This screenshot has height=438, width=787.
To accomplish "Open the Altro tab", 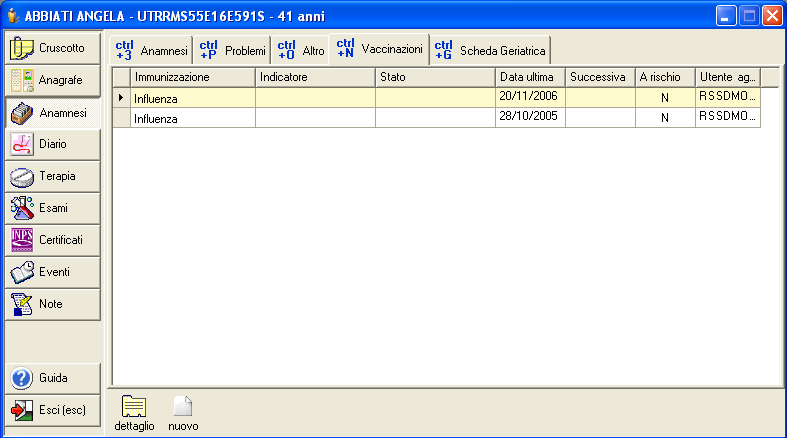I will [x=301, y=50].
